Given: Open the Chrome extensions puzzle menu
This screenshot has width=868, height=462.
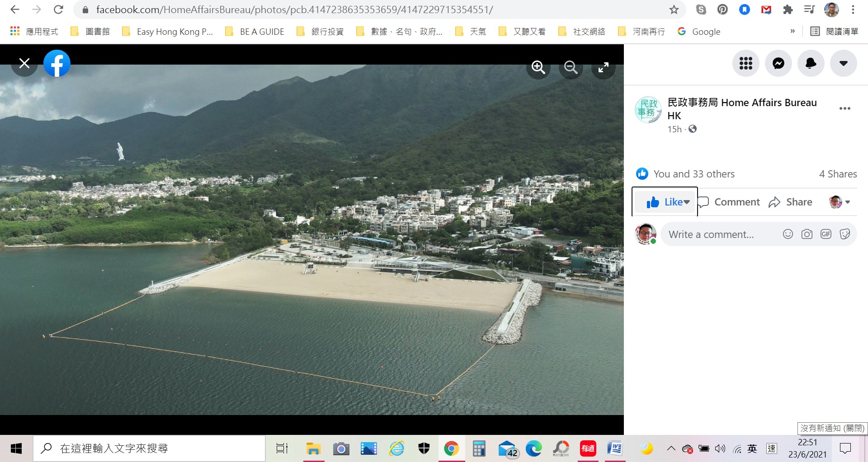Looking at the screenshot, I should coord(788,9).
